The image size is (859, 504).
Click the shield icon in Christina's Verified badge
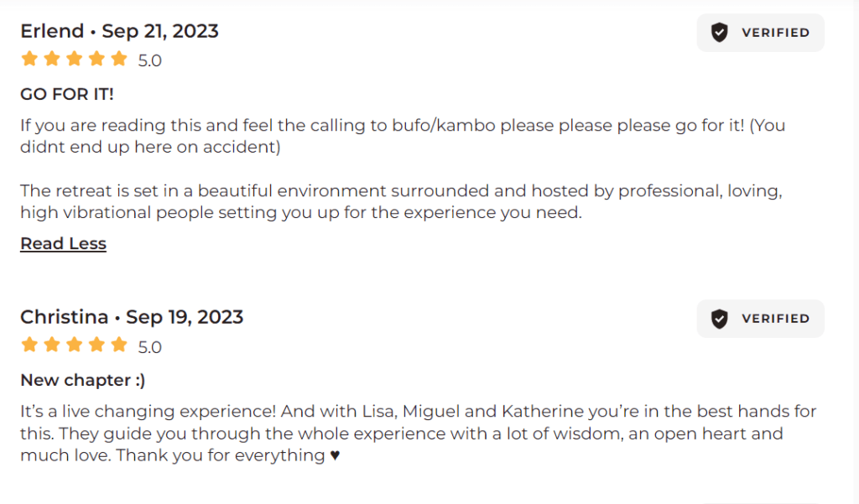(719, 319)
